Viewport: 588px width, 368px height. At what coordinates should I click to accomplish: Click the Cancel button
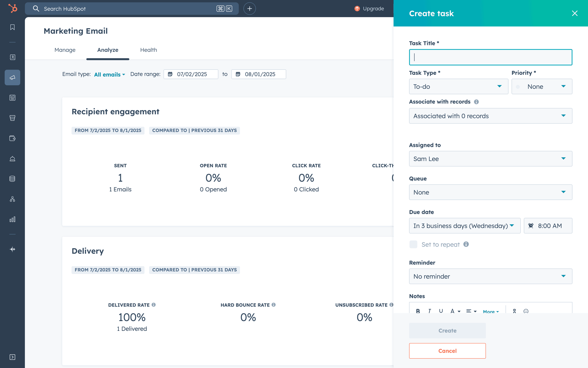(x=447, y=351)
